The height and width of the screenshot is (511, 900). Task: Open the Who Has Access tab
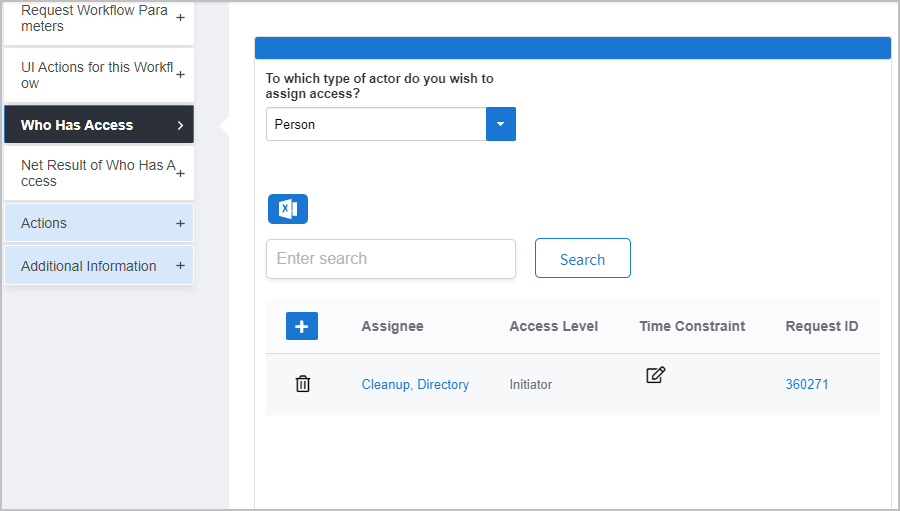point(99,125)
